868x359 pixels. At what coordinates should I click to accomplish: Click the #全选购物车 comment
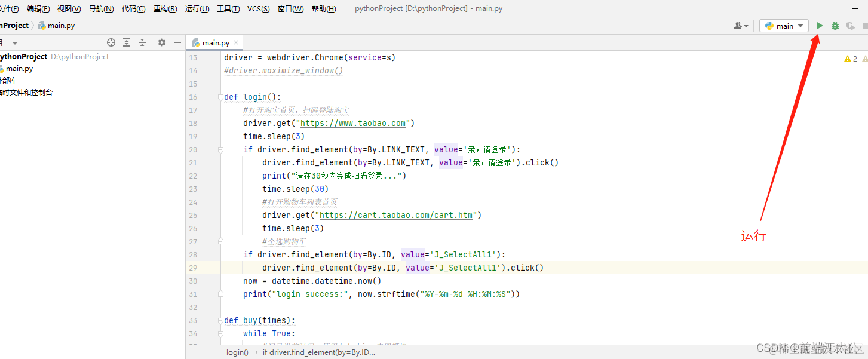[284, 242]
